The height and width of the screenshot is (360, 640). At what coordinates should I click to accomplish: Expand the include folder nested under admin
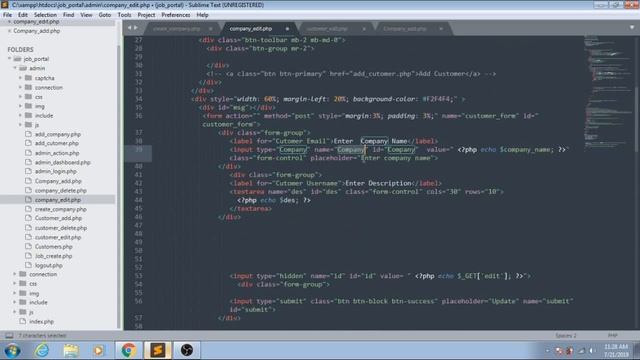(x=20, y=116)
